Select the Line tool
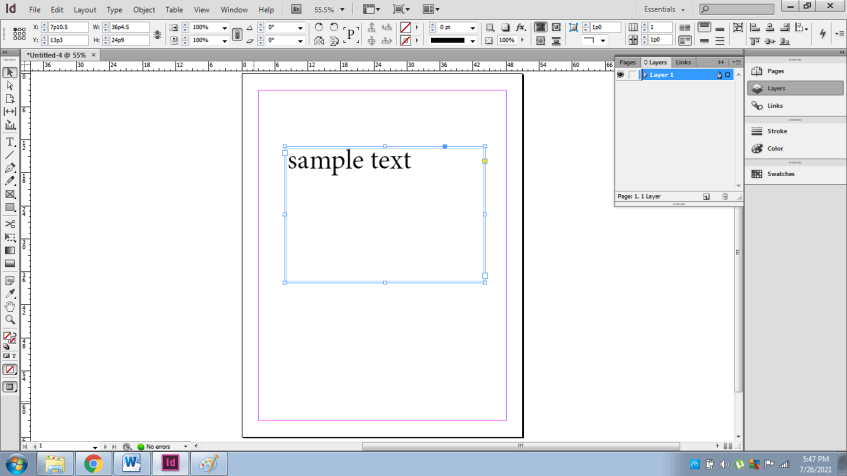The height and width of the screenshot is (476, 847). pos(10,155)
